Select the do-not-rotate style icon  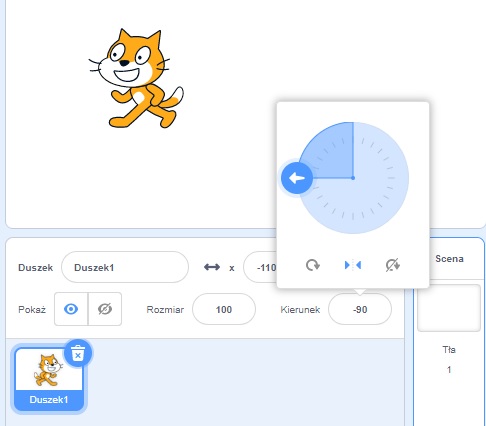pos(393,265)
